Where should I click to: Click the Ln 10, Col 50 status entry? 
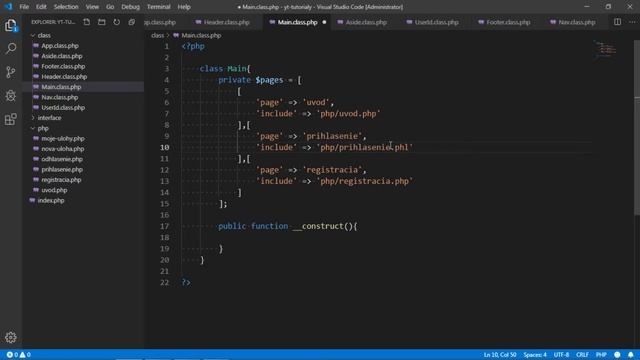point(500,355)
